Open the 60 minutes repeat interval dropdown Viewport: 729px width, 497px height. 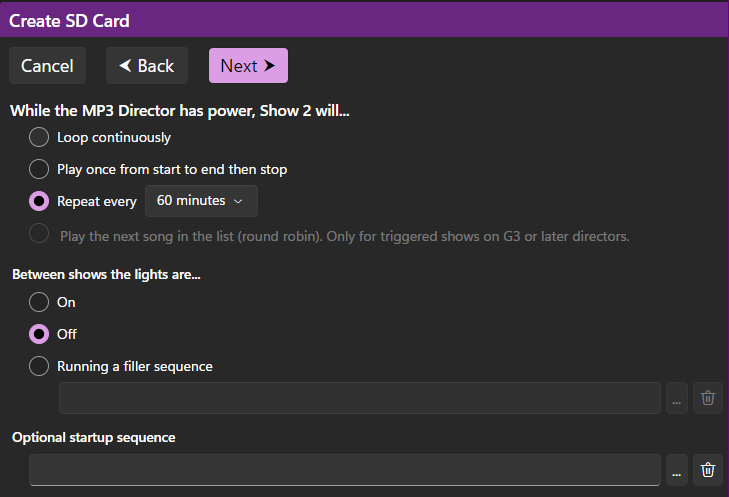[201, 201]
